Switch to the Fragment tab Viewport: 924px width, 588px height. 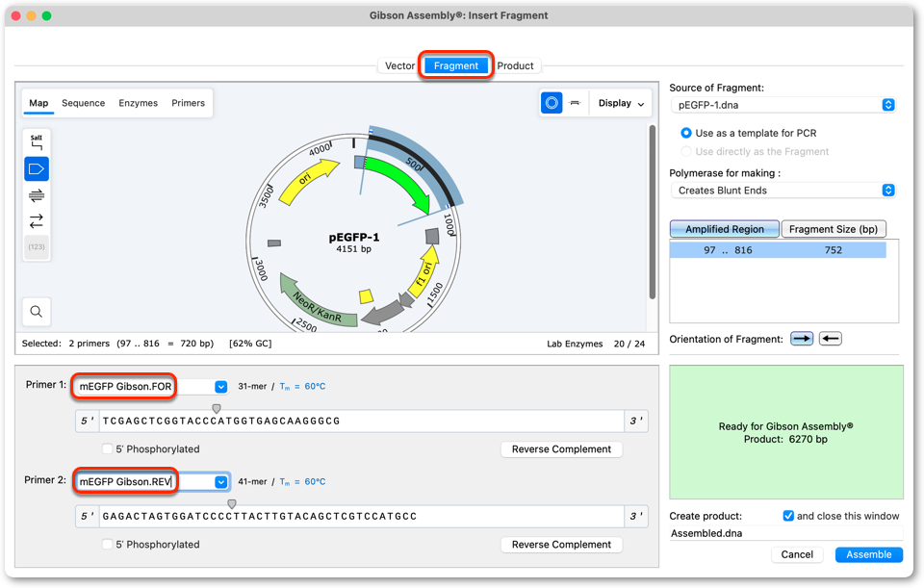pos(456,66)
